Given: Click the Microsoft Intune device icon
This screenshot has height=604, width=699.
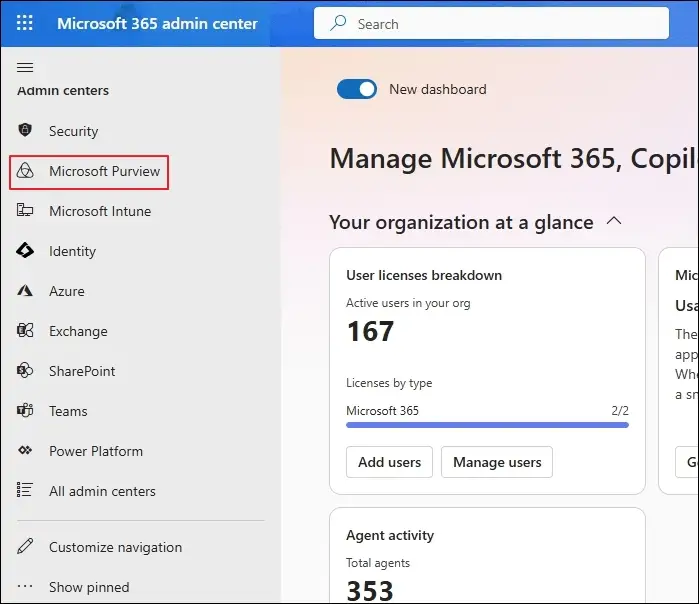Looking at the screenshot, I should pyautogui.click(x=25, y=210).
